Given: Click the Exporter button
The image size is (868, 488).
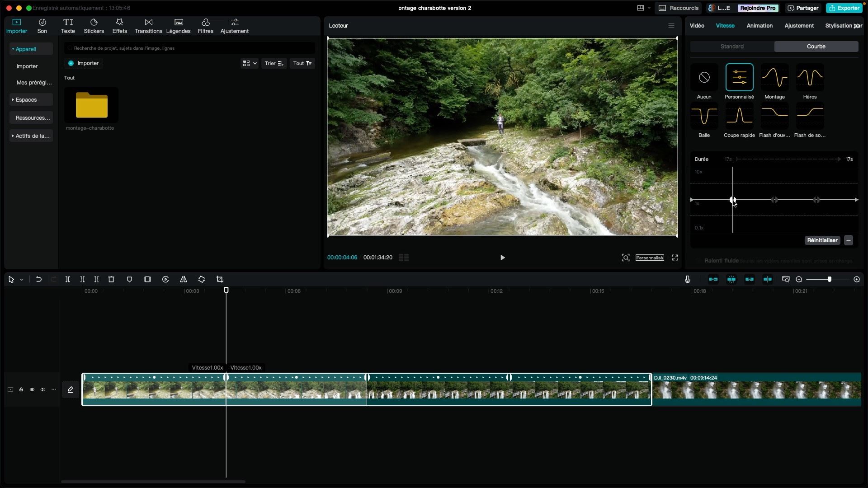Looking at the screenshot, I should click(x=844, y=8).
